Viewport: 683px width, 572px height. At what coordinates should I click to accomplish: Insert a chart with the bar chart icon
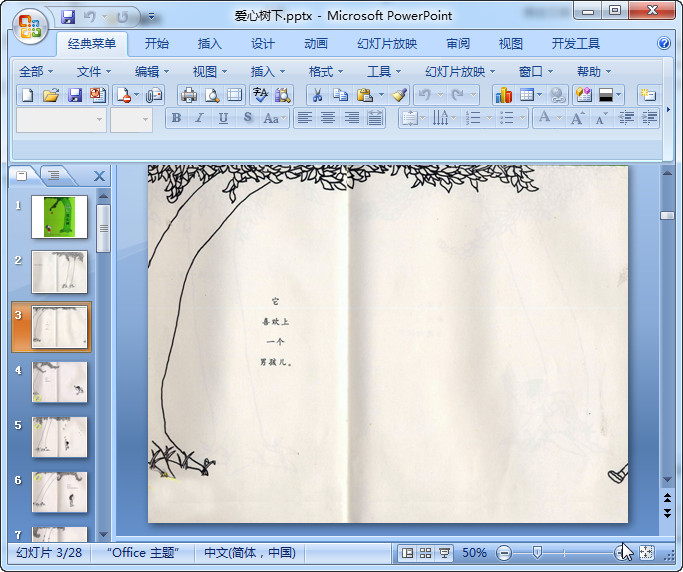click(504, 95)
